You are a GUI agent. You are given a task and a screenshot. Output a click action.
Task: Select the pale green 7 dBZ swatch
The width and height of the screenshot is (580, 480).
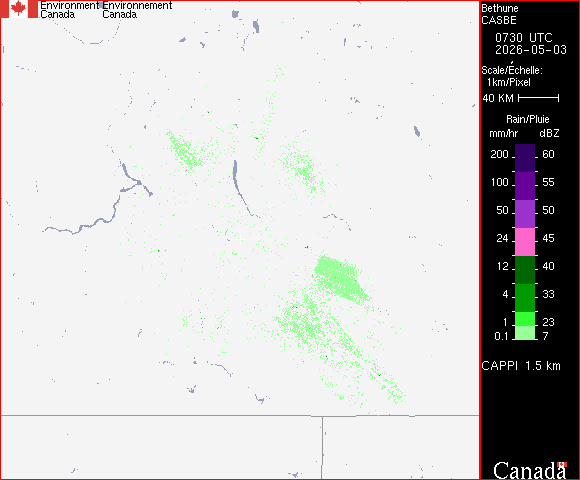525,333
